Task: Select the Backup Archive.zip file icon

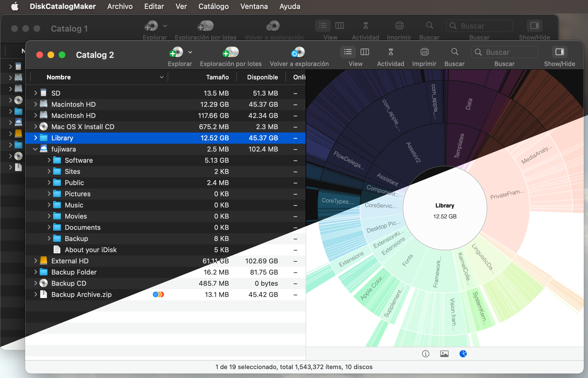Action: 44,294
